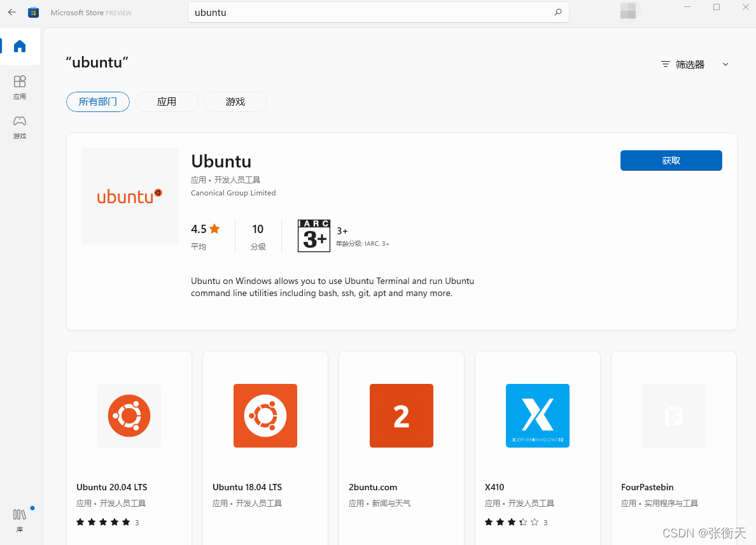
Task: Click the IARC 3+ rating badge
Action: 314,236
